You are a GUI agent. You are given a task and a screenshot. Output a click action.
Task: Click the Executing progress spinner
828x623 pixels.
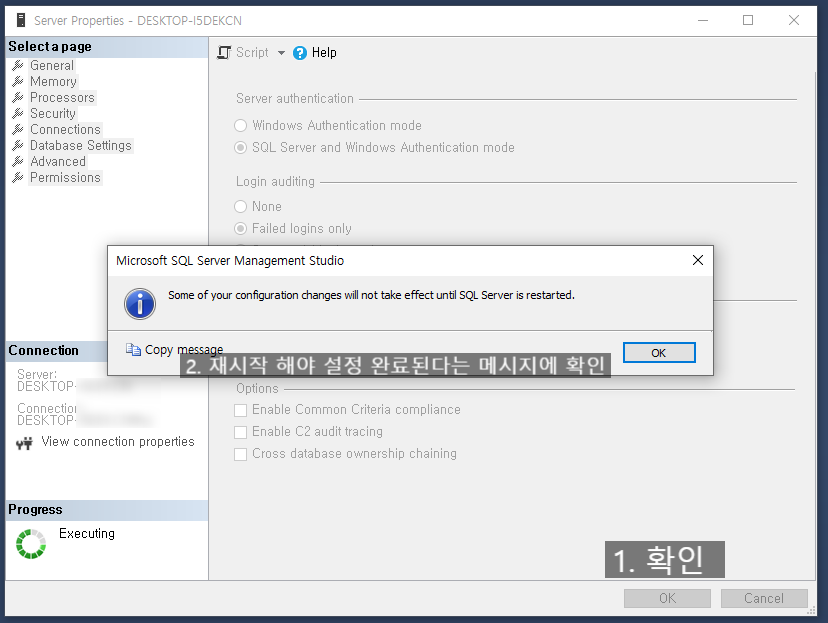coord(31,544)
